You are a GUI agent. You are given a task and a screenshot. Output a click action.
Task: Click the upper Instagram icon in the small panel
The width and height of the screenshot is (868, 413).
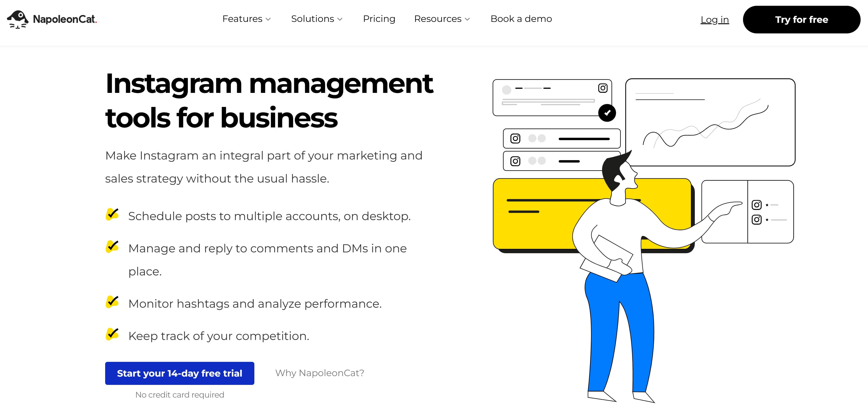[x=756, y=205]
